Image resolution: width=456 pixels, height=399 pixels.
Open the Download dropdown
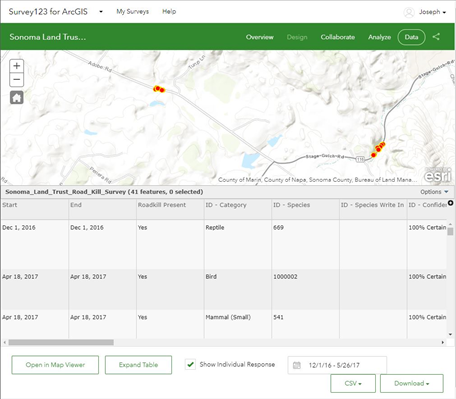coord(412,383)
